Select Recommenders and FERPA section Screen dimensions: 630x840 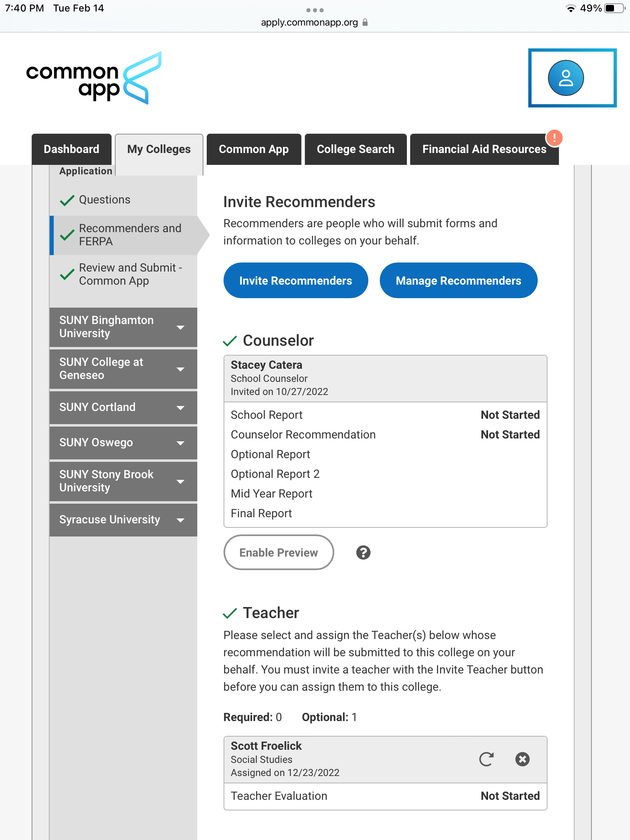point(123,235)
